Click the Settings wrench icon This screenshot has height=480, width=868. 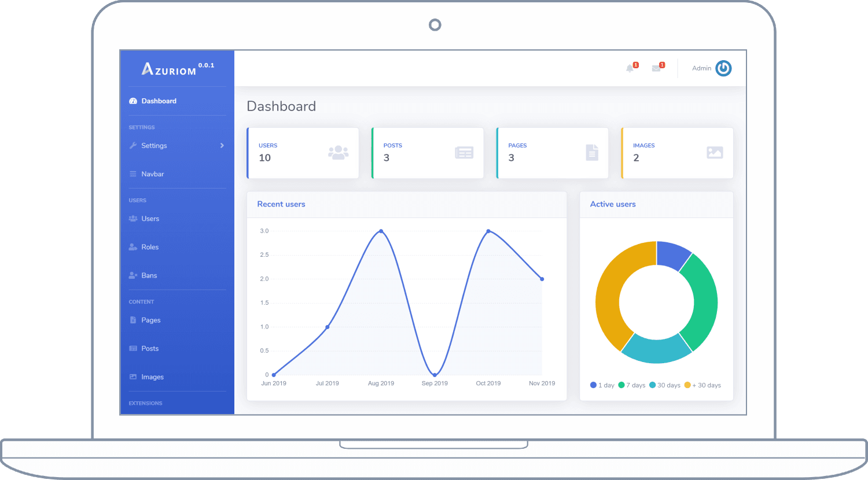pyautogui.click(x=133, y=146)
